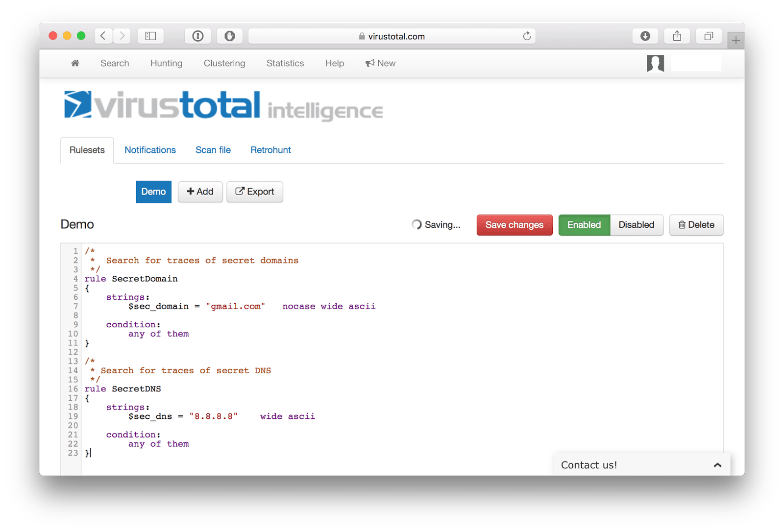Viewport: 784px width, 532px height.
Task: Click the Demo ruleset heading
Action: pos(77,224)
